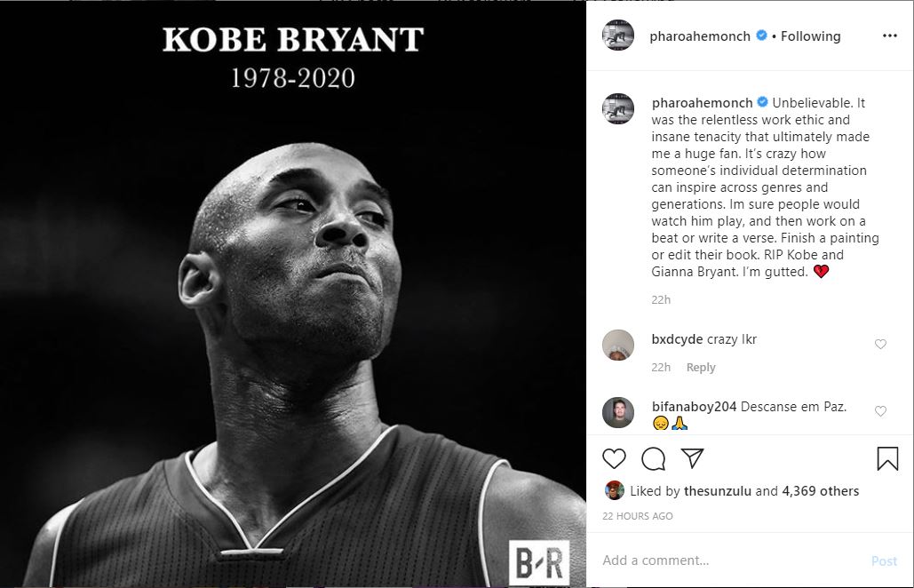Save post with the bookmark icon
This screenshot has height=588, width=914.
point(887,458)
